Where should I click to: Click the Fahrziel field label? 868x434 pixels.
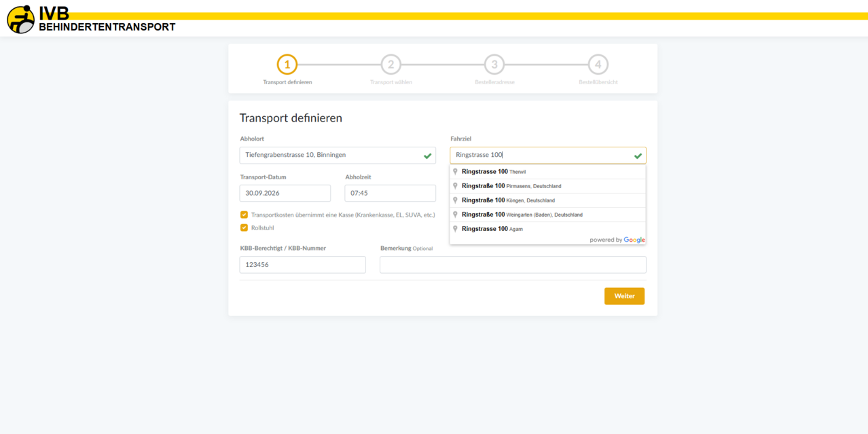click(461, 139)
